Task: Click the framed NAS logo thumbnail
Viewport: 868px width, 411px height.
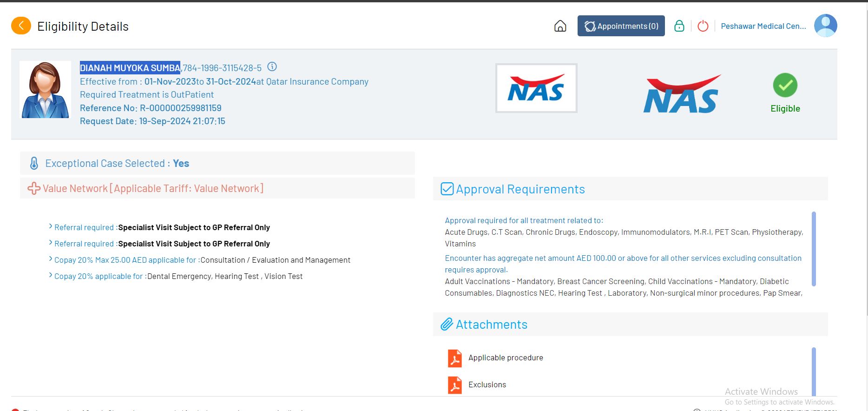Action: click(536, 88)
